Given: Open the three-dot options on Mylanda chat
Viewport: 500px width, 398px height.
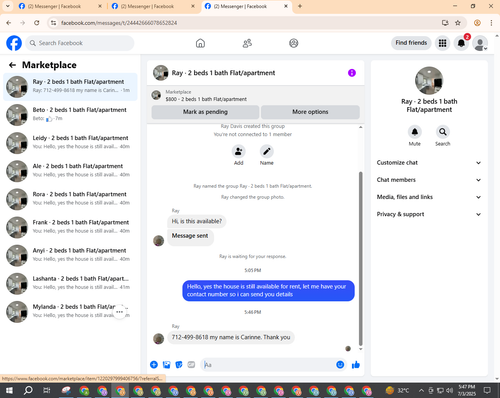Looking at the screenshot, I should point(120,312).
